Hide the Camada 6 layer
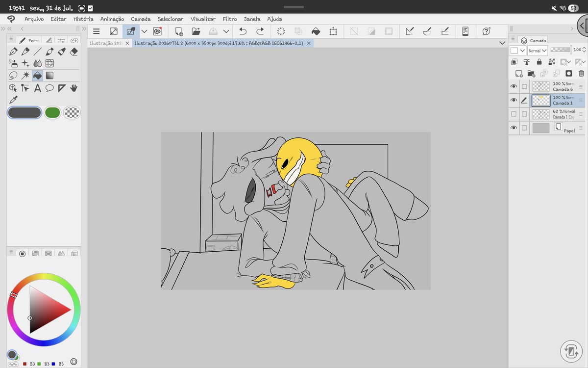This screenshot has width=588, height=368. pyautogui.click(x=514, y=86)
